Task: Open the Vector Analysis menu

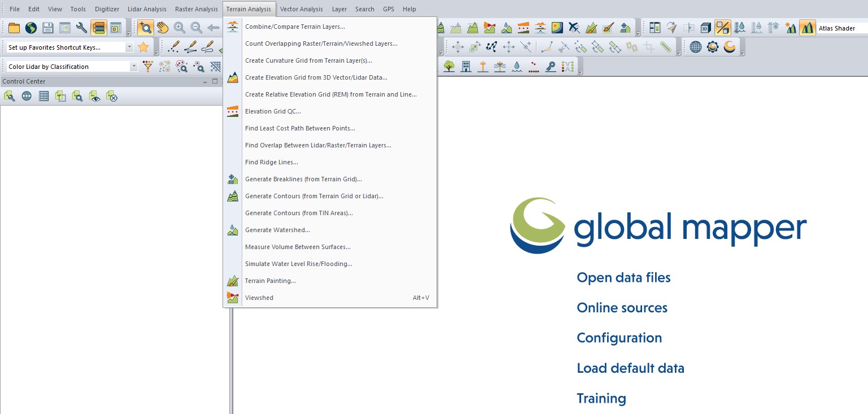Action: click(302, 9)
